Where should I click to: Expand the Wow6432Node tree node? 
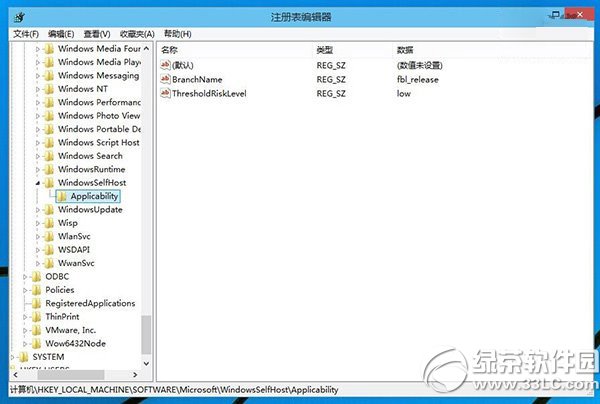[x=25, y=344]
